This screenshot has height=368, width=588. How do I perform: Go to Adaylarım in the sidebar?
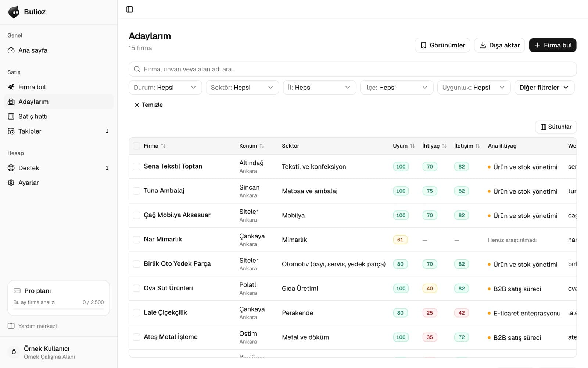[59, 102]
